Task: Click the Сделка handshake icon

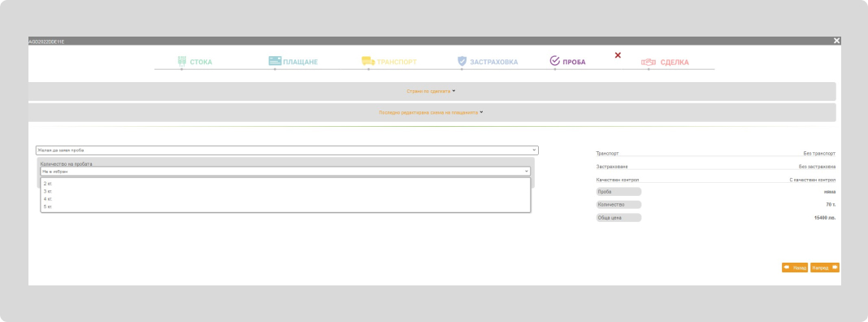Action: point(649,62)
